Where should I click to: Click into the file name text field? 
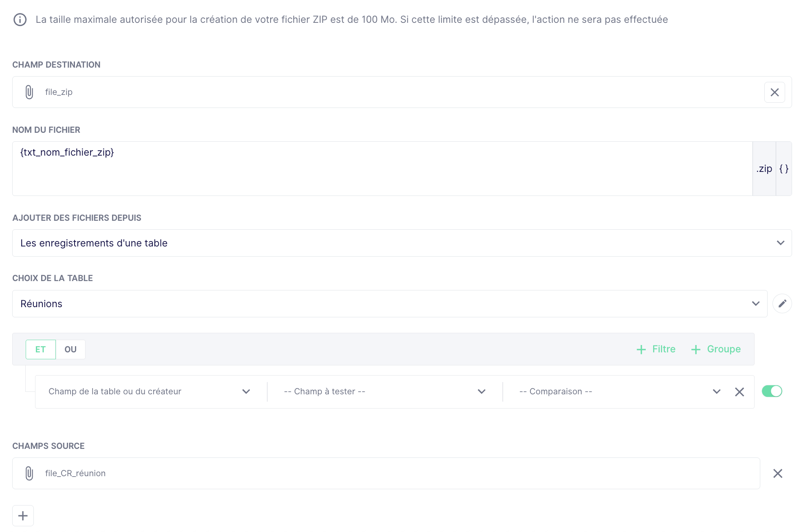pyautogui.click(x=382, y=169)
